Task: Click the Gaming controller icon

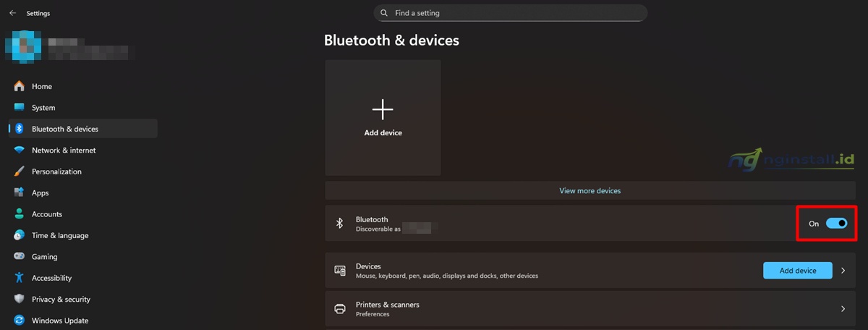Action: coord(19,257)
